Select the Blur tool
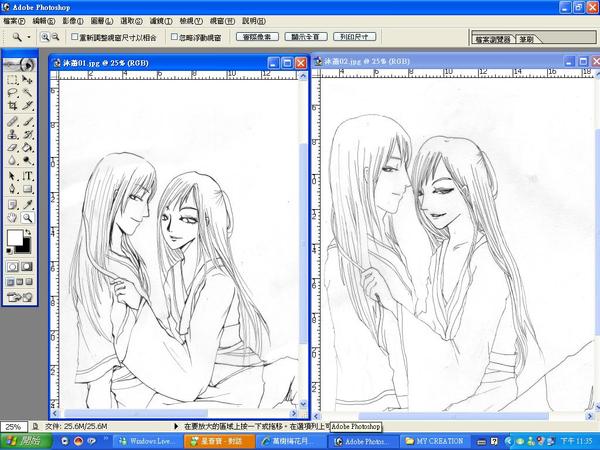Viewport: 600px width, 450px height. pos(12,160)
